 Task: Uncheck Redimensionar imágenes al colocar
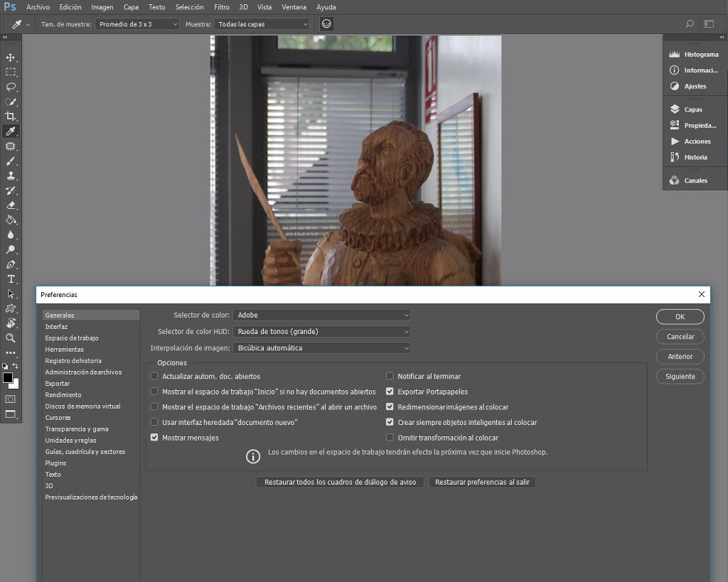click(x=390, y=406)
